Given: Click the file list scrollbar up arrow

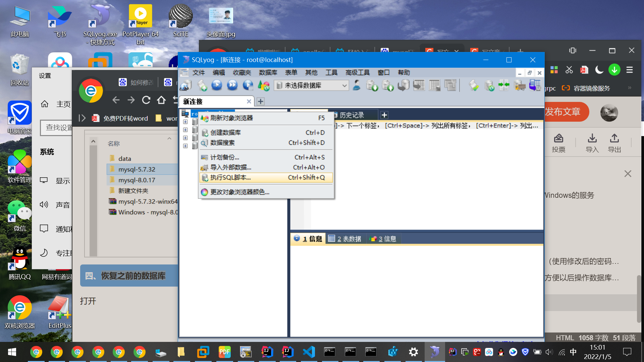Looking at the screenshot, I should (93, 141).
